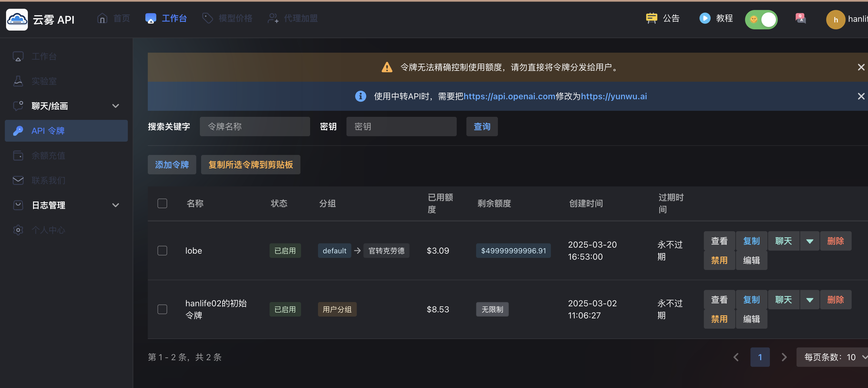Image resolution: width=868 pixels, height=388 pixels.
Task: Open 实验室 flask in sidebar
Action: [18, 81]
